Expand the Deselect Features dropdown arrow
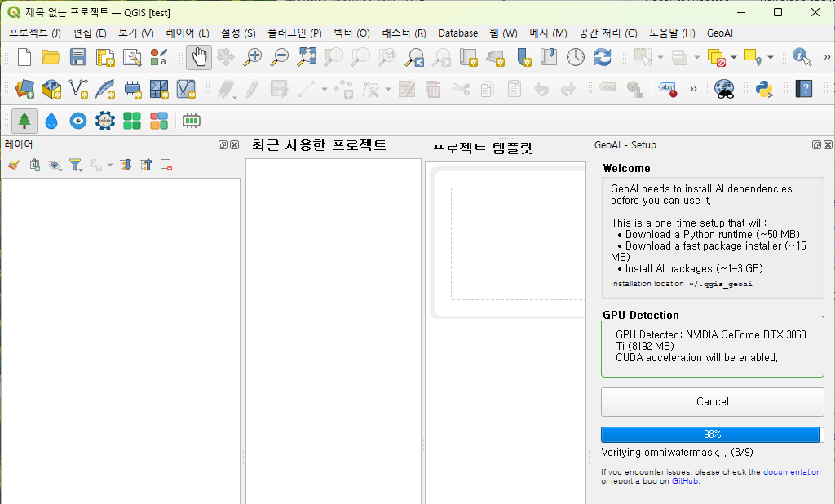 tap(734, 57)
